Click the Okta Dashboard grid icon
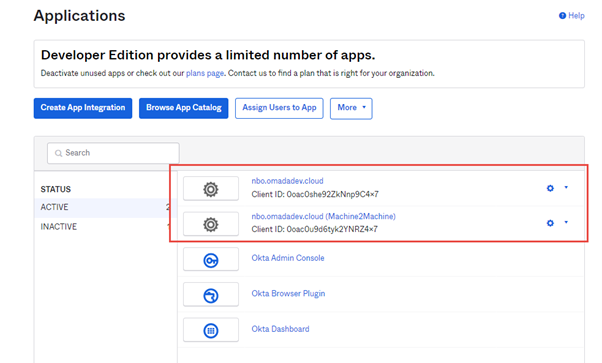The image size is (602, 363). (x=211, y=331)
